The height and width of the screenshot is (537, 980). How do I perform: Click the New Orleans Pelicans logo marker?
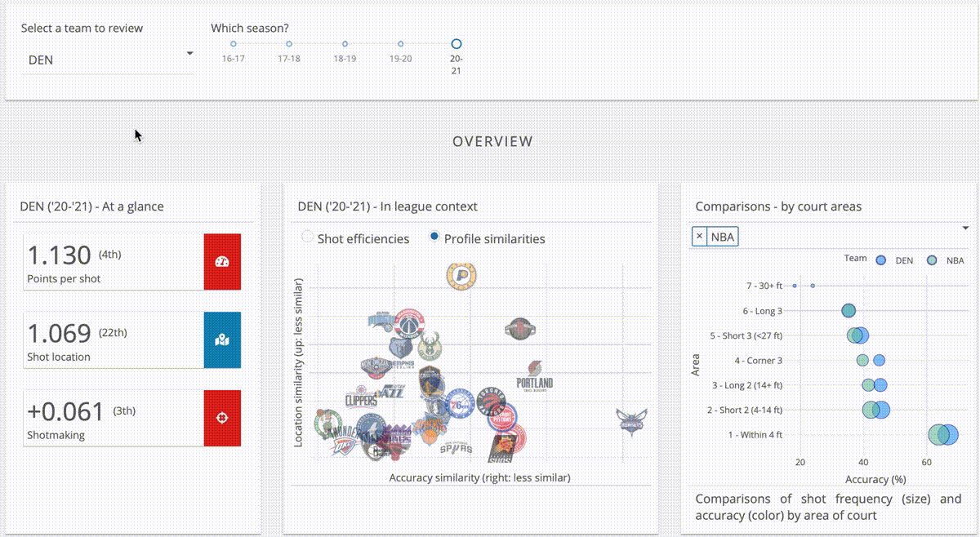(376, 366)
